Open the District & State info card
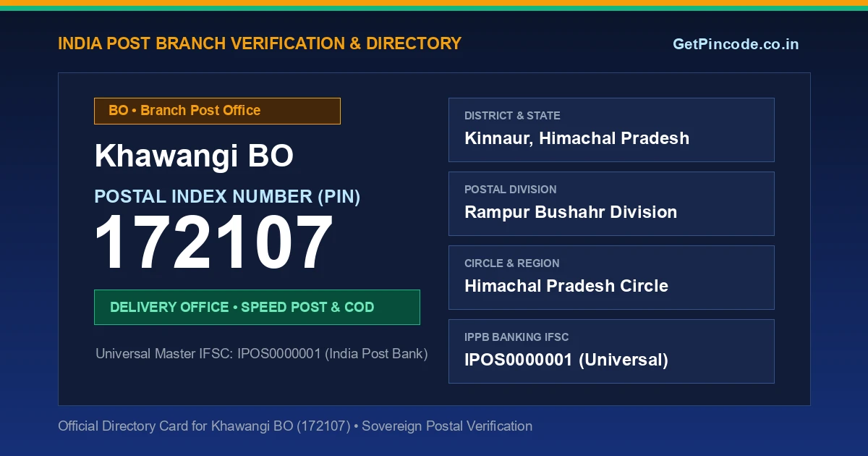This screenshot has width=868, height=456. 611,130
